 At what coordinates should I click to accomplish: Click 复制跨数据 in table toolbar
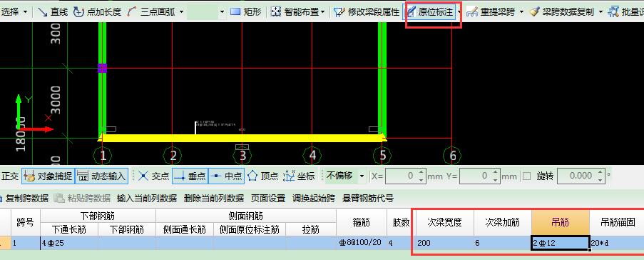tap(24, 199)
